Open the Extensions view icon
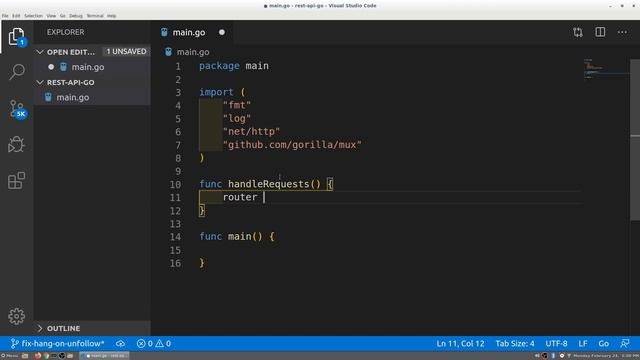This screenshot has width=640, height=360. click(16, 180)
